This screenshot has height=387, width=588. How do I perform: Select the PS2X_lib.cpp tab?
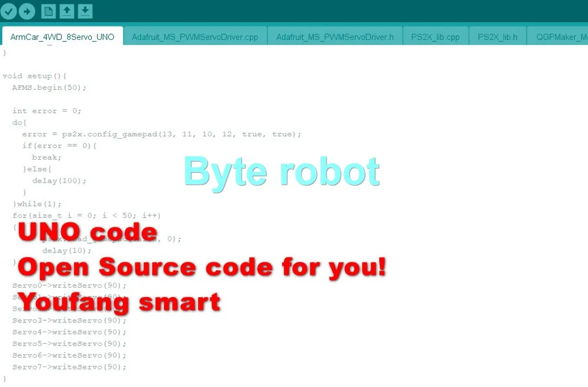tap(435, 37)
